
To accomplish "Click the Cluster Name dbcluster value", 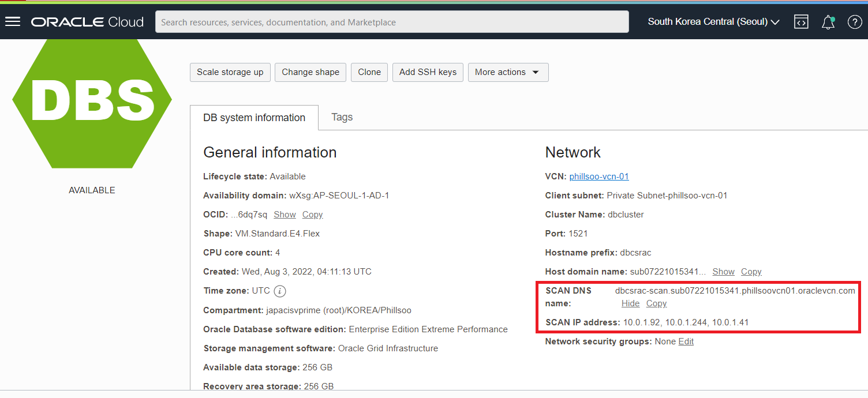I will tap(626, 215).
